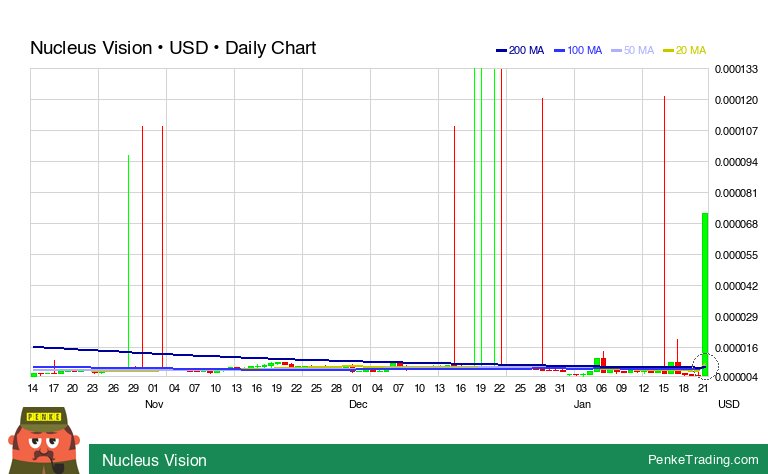The image size is (768, 474).
Task: Click the 0.000120 price axis label
Action: (736, 100)
